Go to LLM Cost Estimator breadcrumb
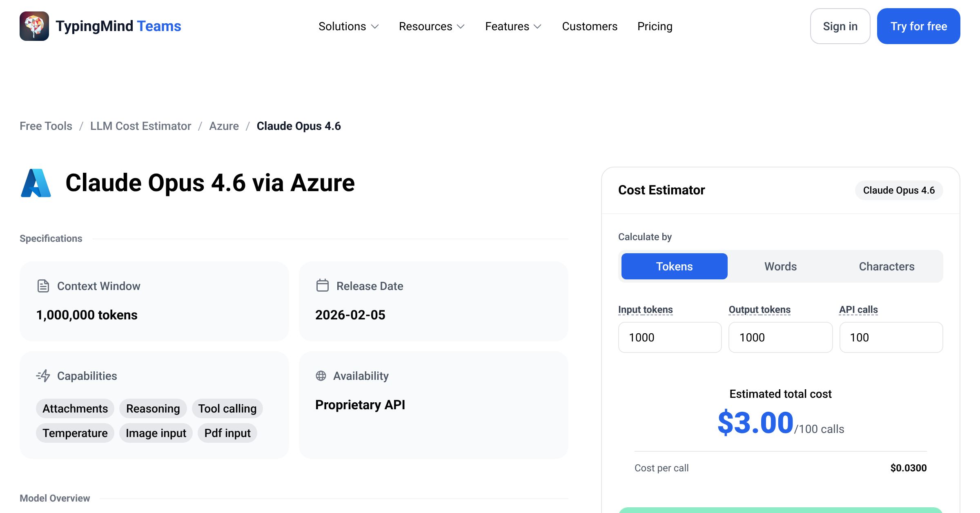980x513 pixels. coord(140,126)
